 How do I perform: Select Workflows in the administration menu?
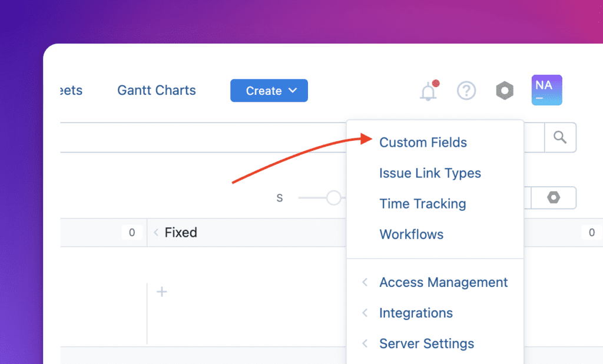411,234
